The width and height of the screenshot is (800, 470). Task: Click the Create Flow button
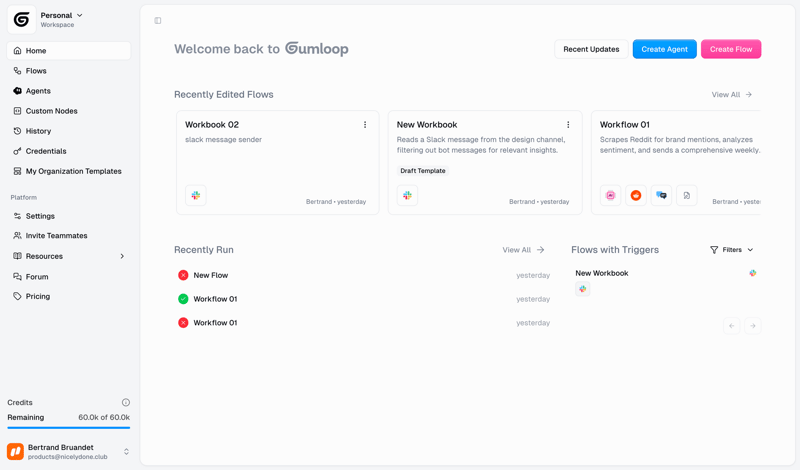point(731,49)
